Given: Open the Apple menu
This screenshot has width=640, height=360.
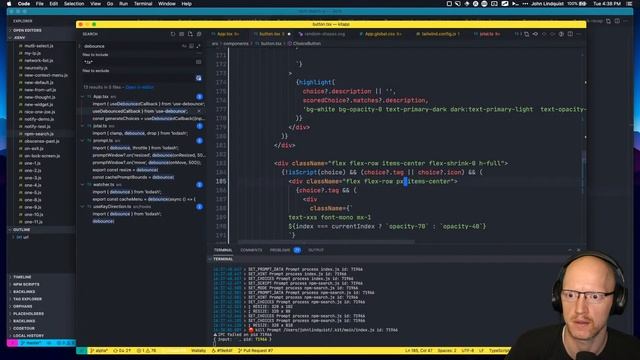Looking at the screenshot, I should pyautogui.click(x=9, y=4).
